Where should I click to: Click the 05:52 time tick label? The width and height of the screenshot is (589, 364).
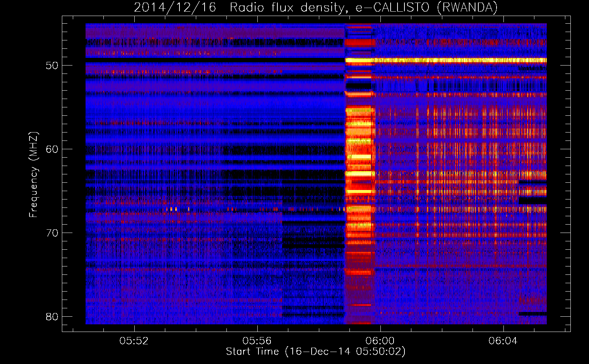pyautogui.click(x=134, y=341)
